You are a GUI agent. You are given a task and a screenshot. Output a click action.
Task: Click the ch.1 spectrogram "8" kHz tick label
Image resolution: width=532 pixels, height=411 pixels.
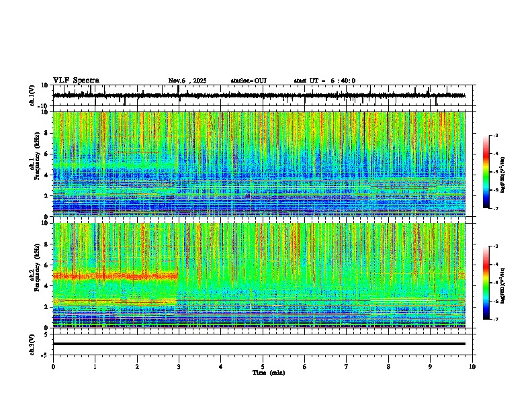coord(46,133)
